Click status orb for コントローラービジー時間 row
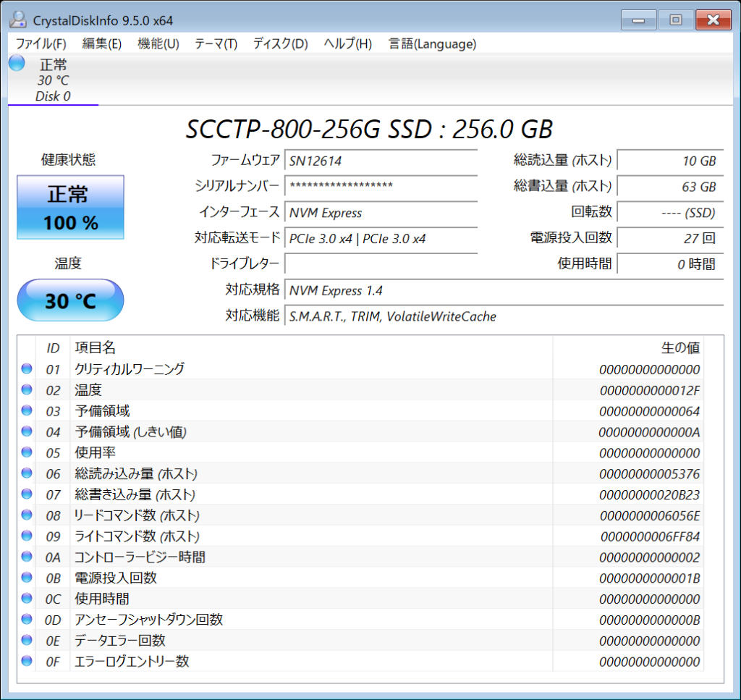 [27, 557]
